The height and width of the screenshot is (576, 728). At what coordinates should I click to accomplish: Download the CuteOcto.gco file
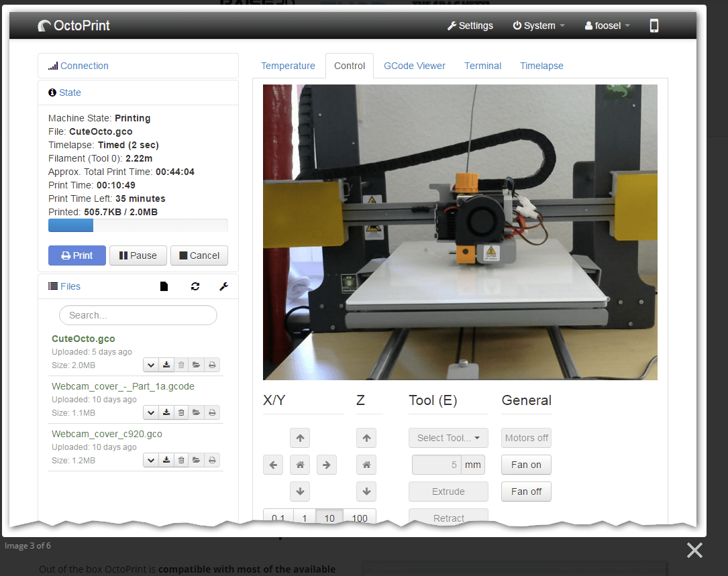pos(166,365)
